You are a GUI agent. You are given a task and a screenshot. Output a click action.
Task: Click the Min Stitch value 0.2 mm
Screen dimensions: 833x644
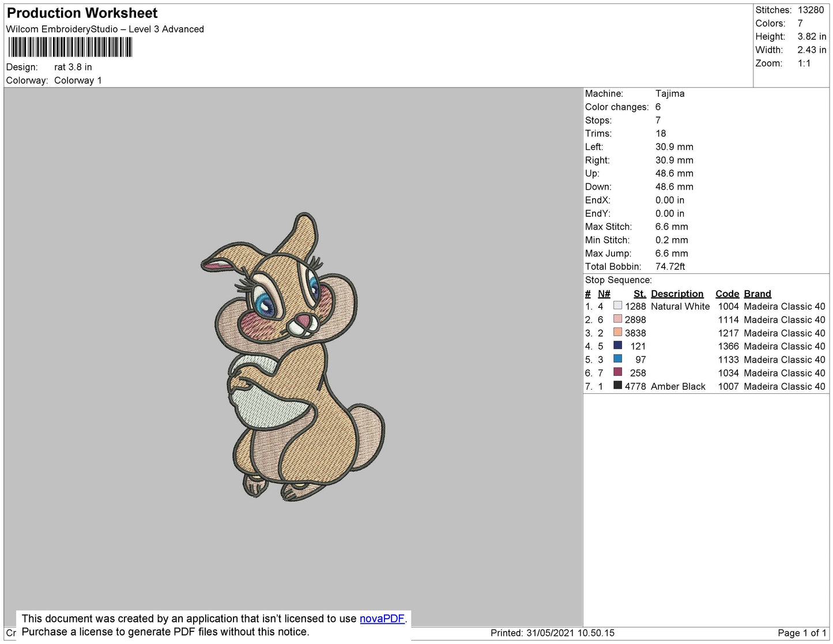coord(672,240)
